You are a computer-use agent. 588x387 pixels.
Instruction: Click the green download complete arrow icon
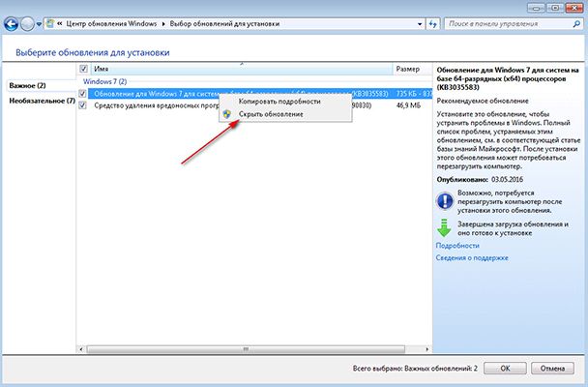[x=444, y=228]
